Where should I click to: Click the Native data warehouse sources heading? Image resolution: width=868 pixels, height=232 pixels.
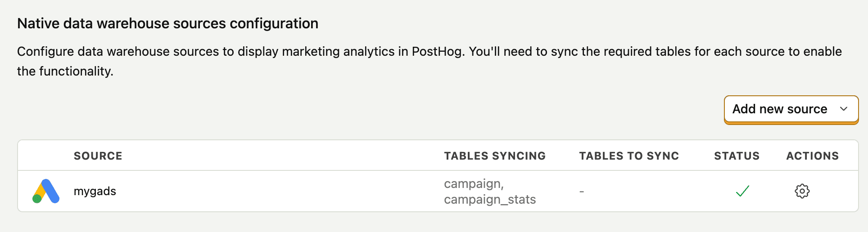[x=168, y=23]
